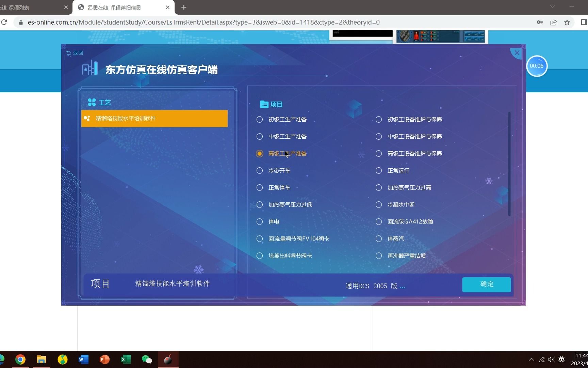588x368 pixels.
Task: Click the 00:06 timer circle
Action: click(x=537, y=66)
